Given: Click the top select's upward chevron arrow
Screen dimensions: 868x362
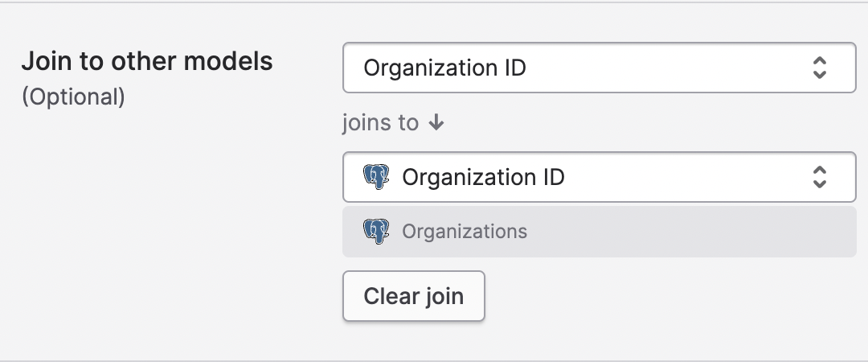Looking at the screenshot, I should [819, 61].
